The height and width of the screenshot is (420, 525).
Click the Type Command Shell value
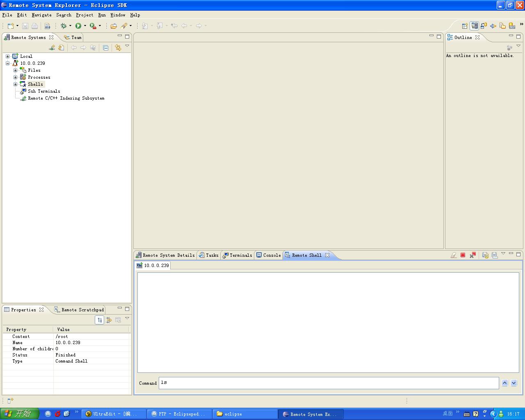pos(71,361)
